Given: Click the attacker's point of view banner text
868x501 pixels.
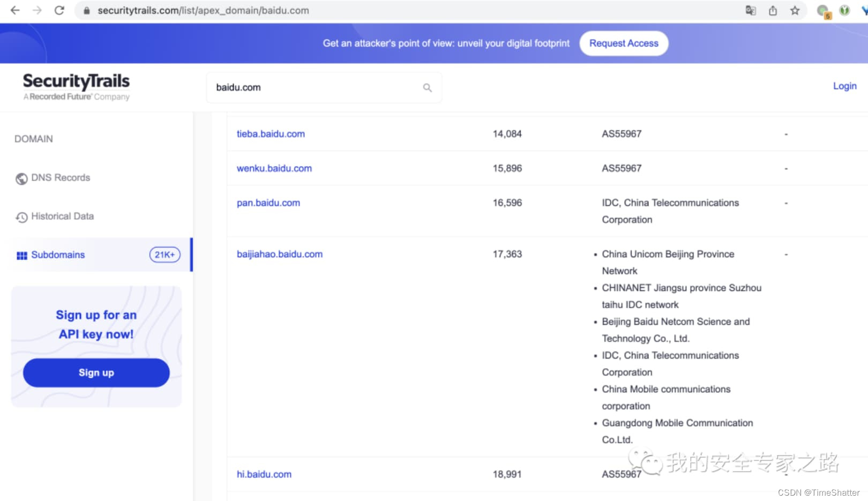Looking at the screenshot, I should coord(446,43).
